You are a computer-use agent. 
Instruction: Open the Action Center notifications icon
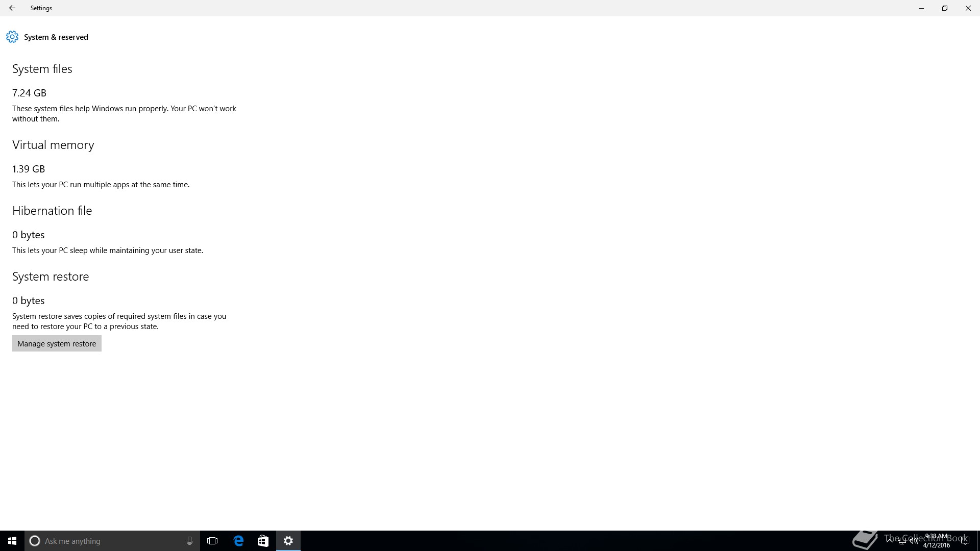pos(965,541)
